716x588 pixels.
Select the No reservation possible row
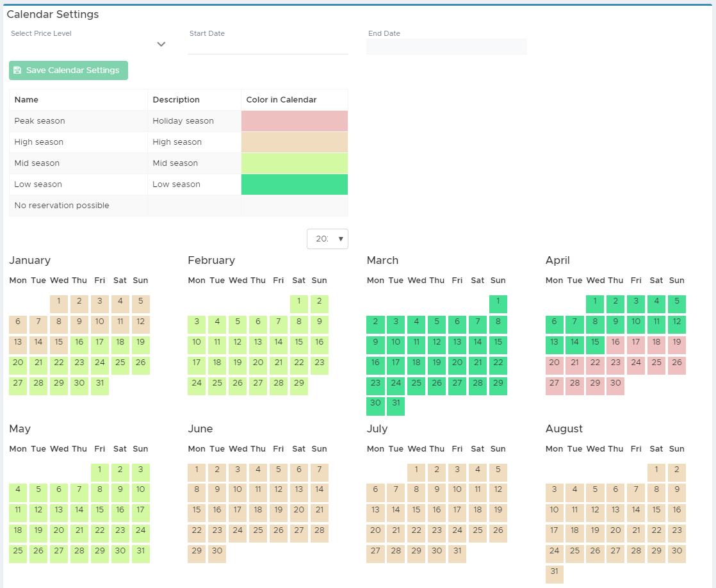pyautogui.click(x=179, y=206)
